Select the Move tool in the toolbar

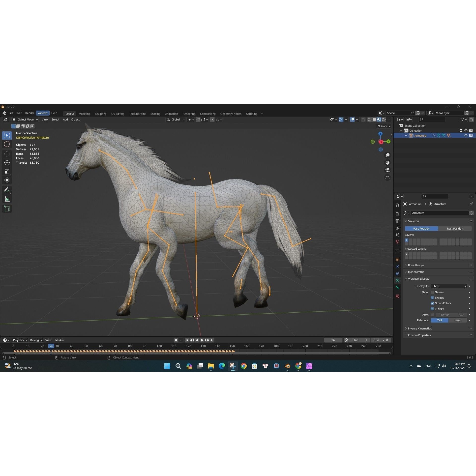coord(7,154)
